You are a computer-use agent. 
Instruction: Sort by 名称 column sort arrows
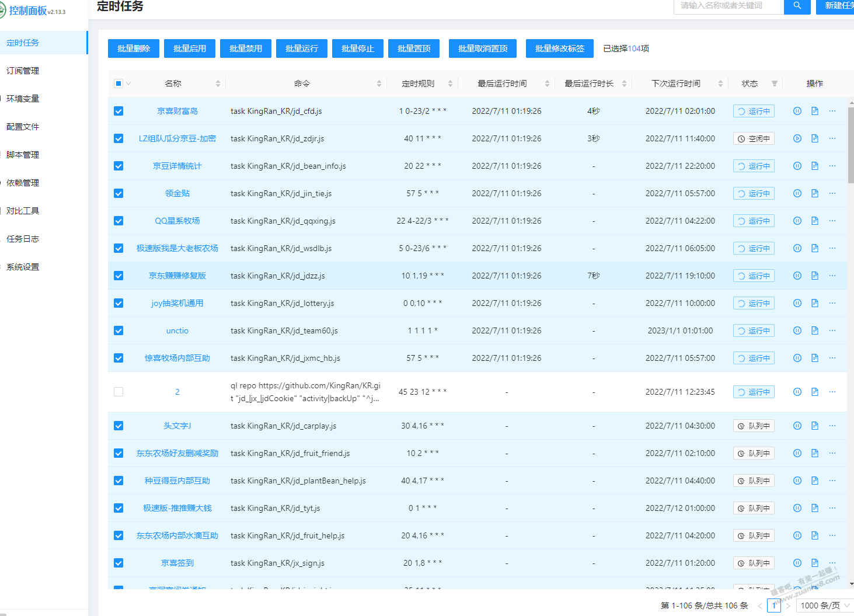click(218, 83)
